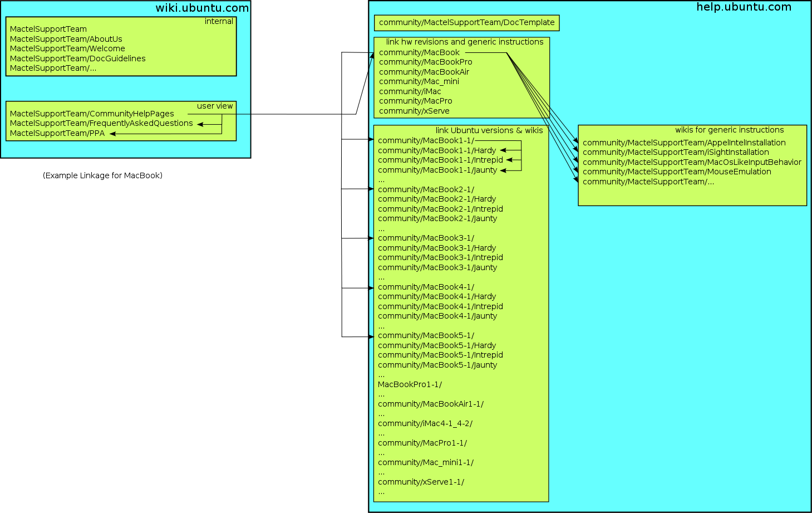
Task: Select community/MacBook3-1/Jaunty entry
Action: [x=437, y=267]
